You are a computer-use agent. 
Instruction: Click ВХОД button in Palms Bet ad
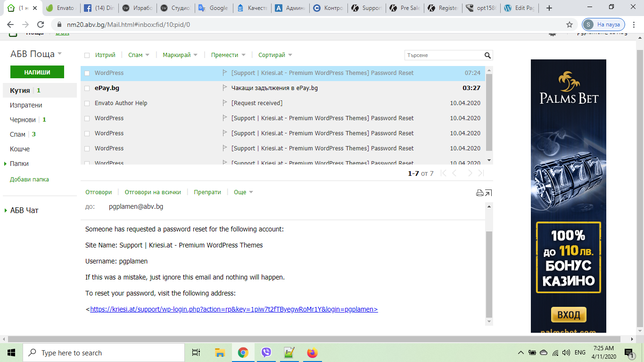tap(569, 314)
